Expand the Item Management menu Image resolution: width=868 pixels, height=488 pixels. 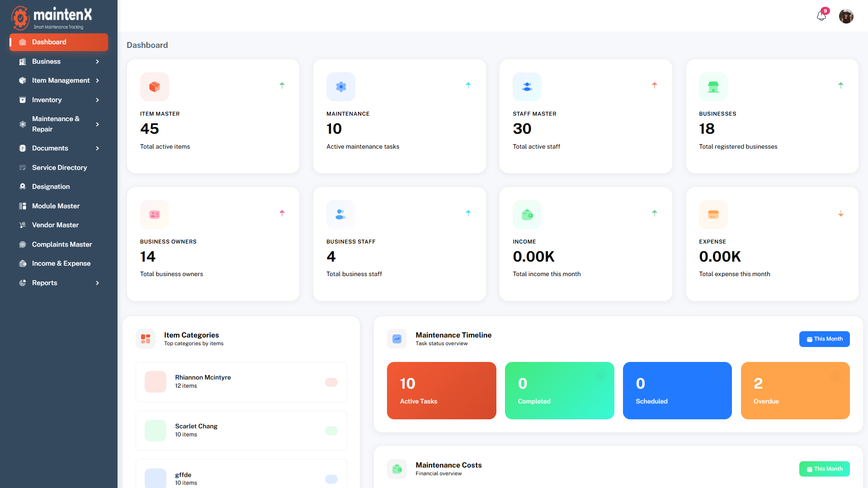tap(61, 80)
